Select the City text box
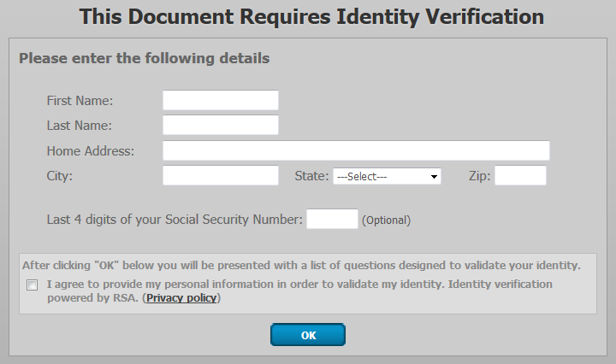The height and width of the screenshot is (364, 616). point(221,176)
